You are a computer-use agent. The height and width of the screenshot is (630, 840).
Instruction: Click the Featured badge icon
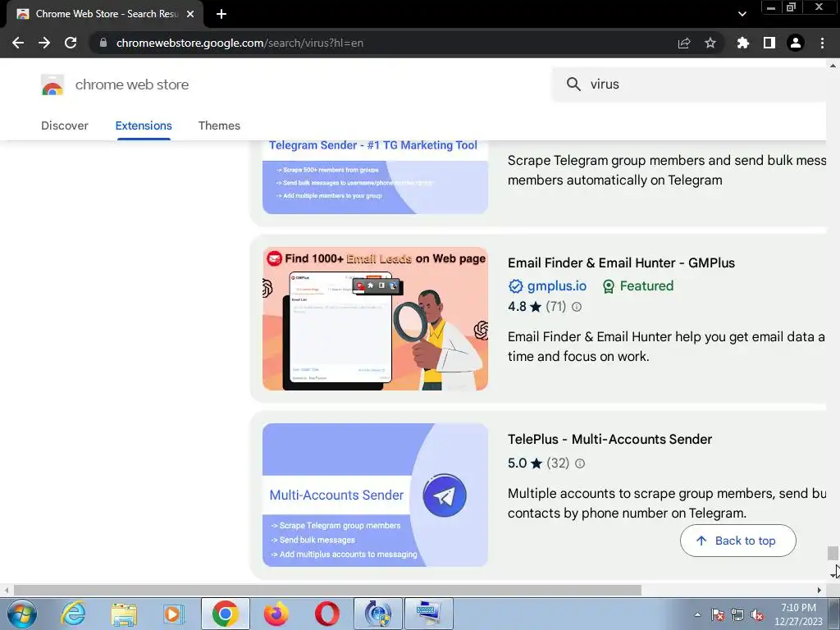(609, 286)
